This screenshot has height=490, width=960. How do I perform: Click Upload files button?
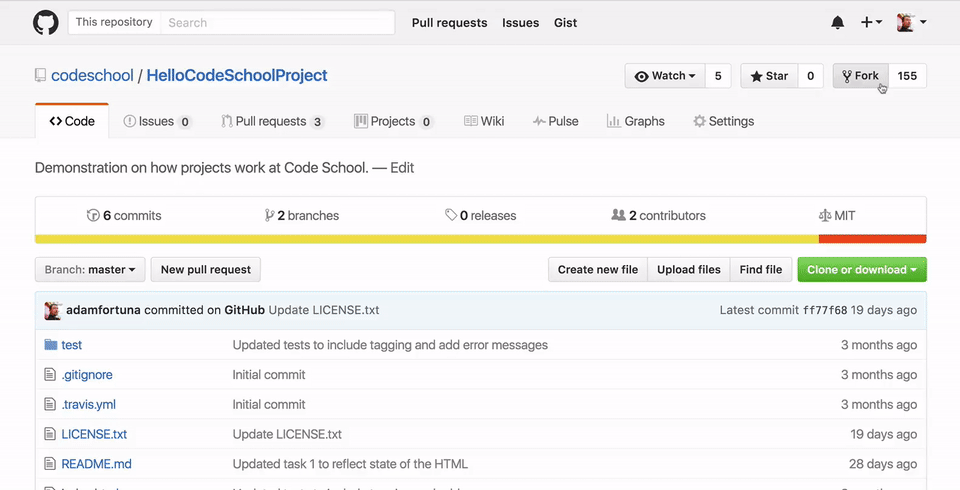689,270
